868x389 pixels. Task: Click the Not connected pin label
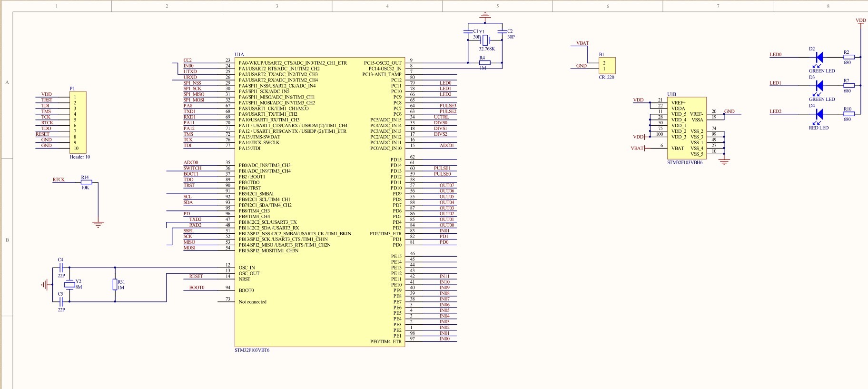pos(253,302)
